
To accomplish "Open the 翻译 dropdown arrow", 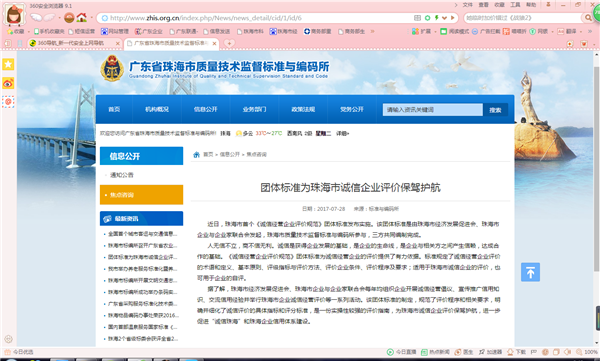I will [581, 32].
